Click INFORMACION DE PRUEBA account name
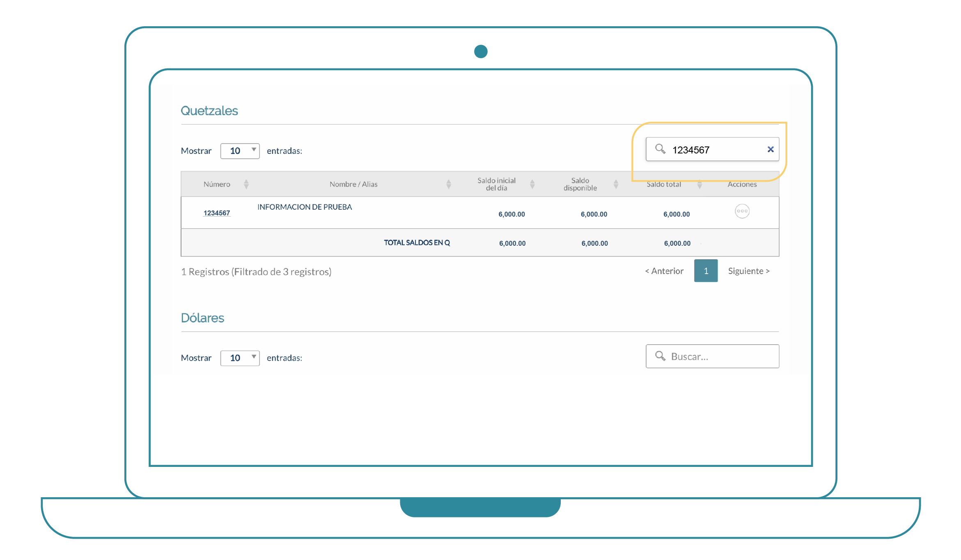This screenshot has height=560, width=961. tap(305, 207)
